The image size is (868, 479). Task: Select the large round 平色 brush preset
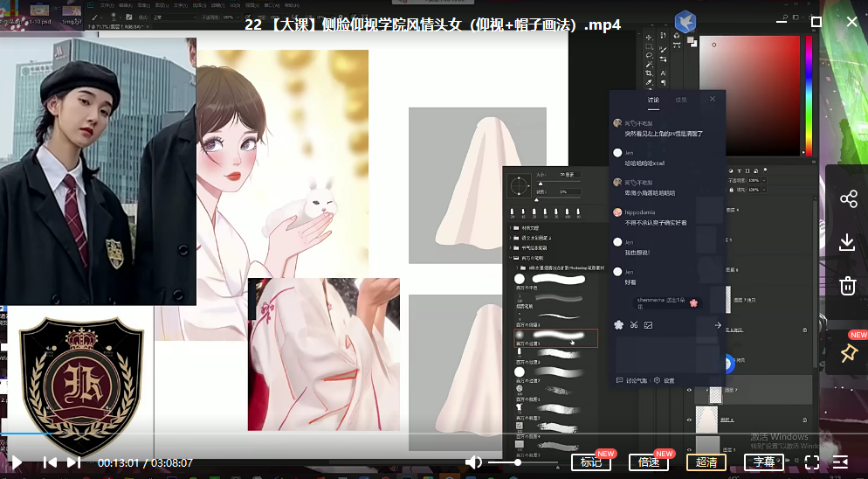(555, 281)
